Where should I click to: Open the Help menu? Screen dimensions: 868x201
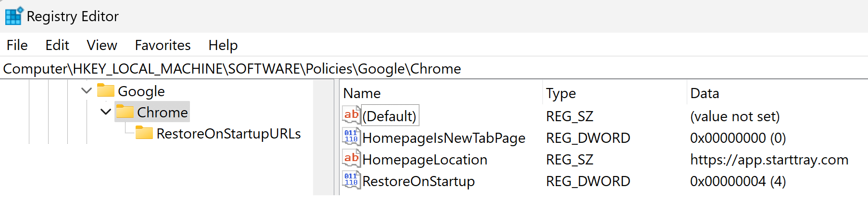click(223, 45)
